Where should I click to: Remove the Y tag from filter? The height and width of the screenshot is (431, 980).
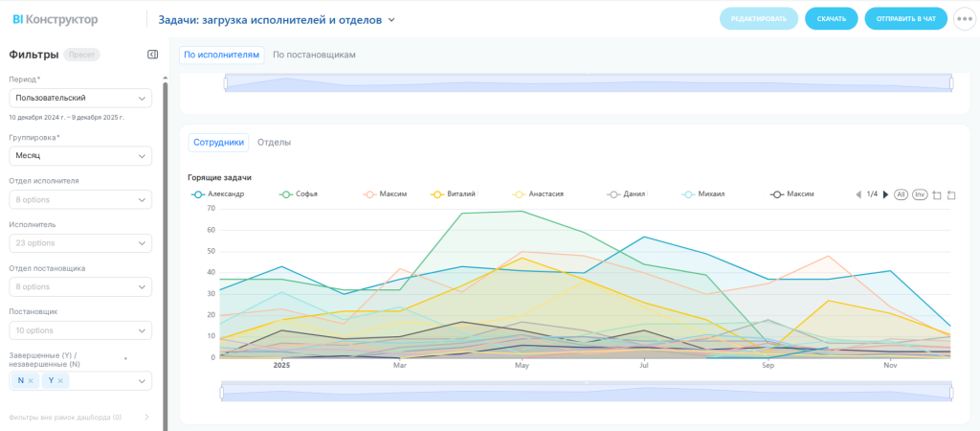tap(60, 381)
